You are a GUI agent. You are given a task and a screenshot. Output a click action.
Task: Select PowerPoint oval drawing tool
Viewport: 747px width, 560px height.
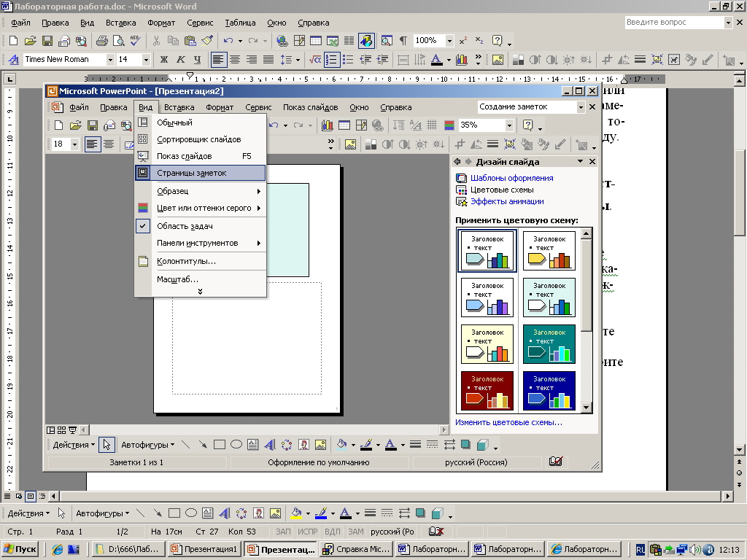click(x=236, y=445)
